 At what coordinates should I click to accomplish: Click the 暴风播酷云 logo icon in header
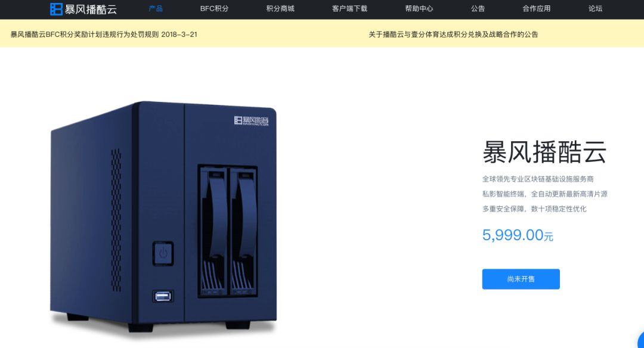point(56,8)
